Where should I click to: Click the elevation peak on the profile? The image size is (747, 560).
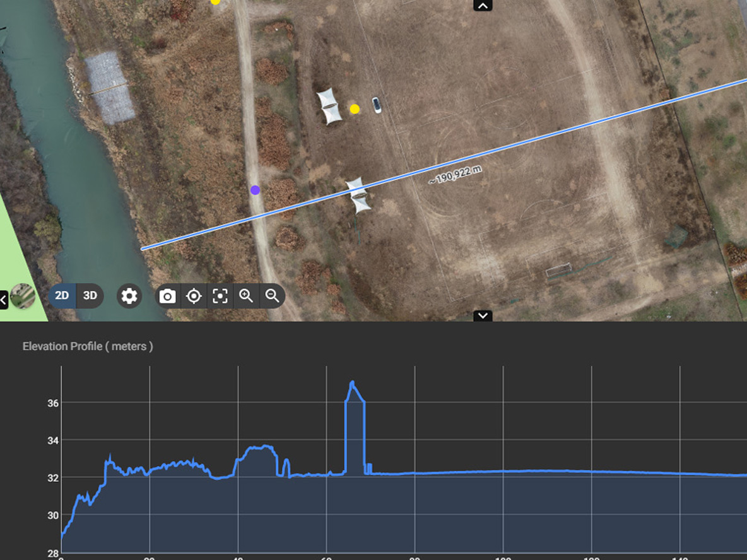point(352,382)
